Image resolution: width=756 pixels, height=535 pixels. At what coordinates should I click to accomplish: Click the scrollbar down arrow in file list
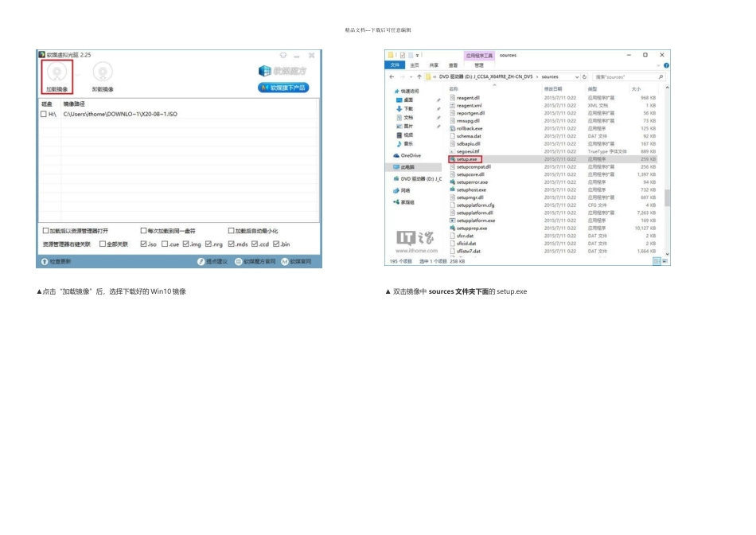(x=668, y=254)
